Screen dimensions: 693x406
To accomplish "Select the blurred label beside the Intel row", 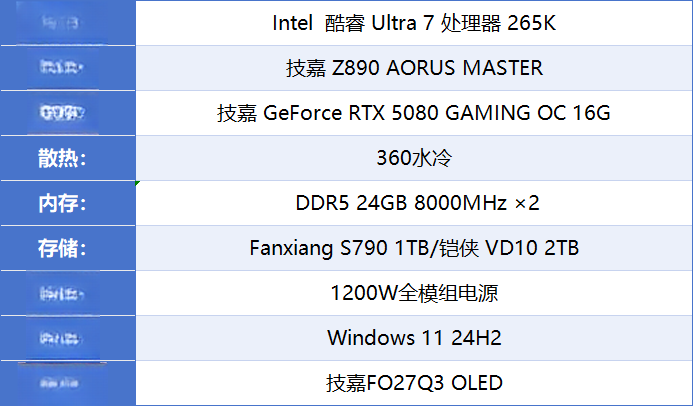I will click(x=61, y=23).
